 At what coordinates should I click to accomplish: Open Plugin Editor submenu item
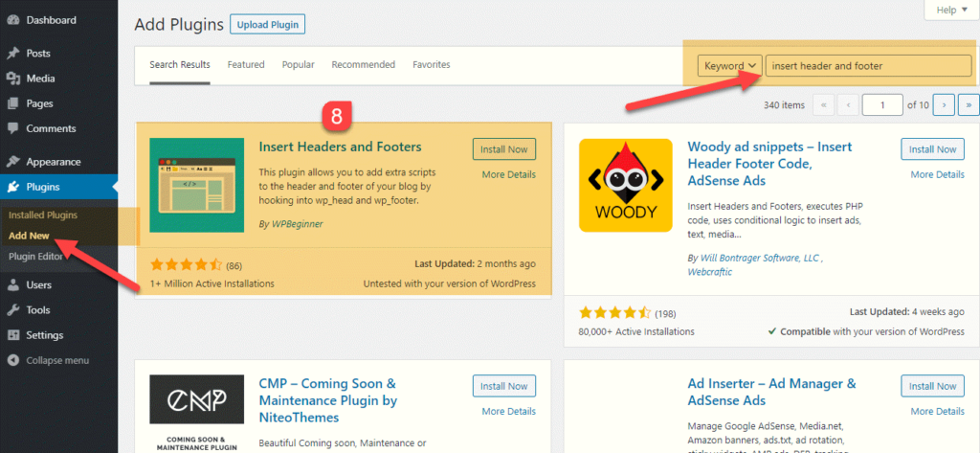[35, 256]
